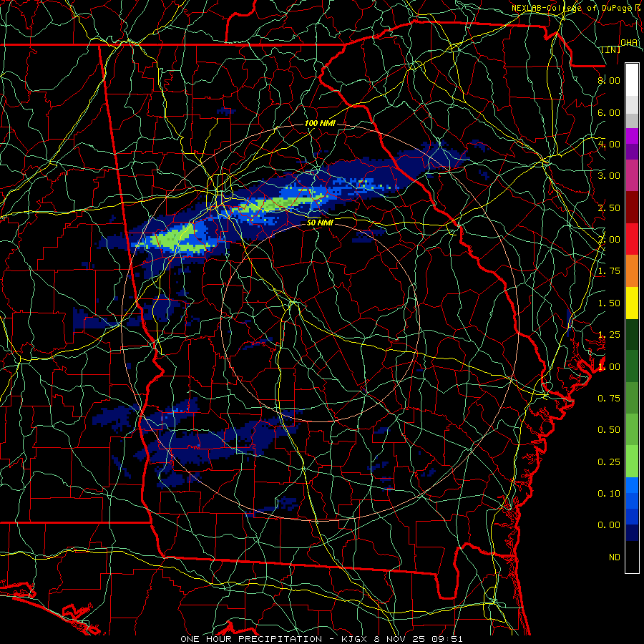Select the dark red swatch on the legend
The height and width of the screenshot is (644, 644).
(x=632, y=208)
